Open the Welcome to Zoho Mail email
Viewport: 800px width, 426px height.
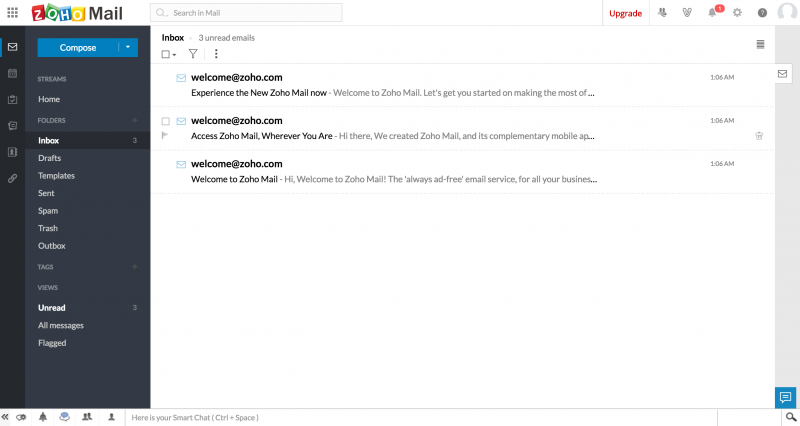(x=462, y=171)
